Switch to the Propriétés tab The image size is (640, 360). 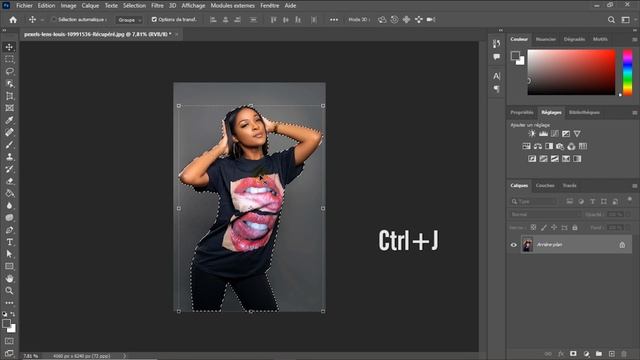pos(522,113)
